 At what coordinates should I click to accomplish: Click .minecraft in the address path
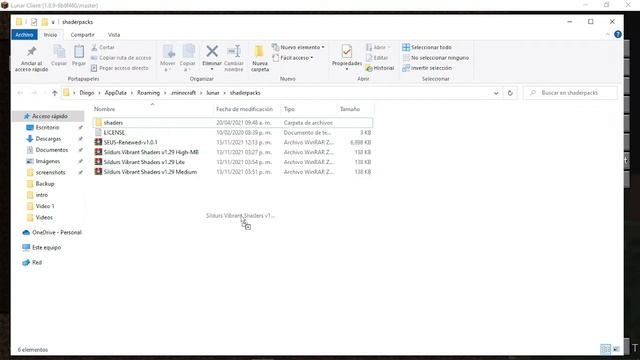183,93
